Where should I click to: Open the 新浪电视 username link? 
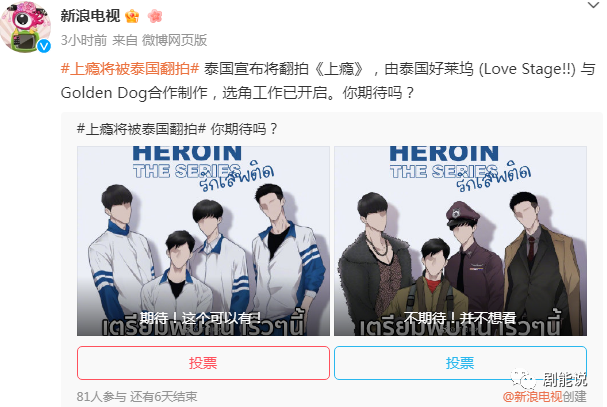tap(90, 16)
